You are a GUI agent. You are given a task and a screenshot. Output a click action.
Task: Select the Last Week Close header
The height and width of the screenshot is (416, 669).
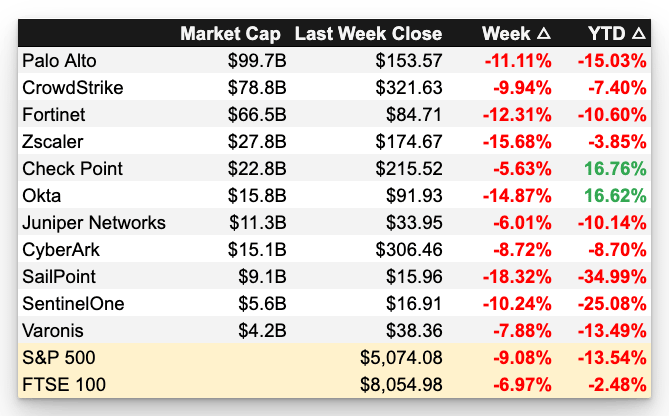368,34
